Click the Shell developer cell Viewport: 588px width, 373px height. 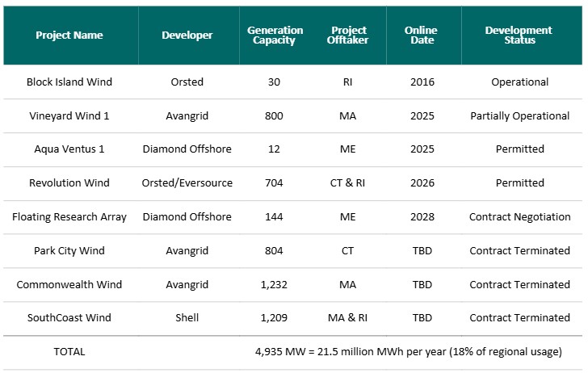click(x=187, y=318)
